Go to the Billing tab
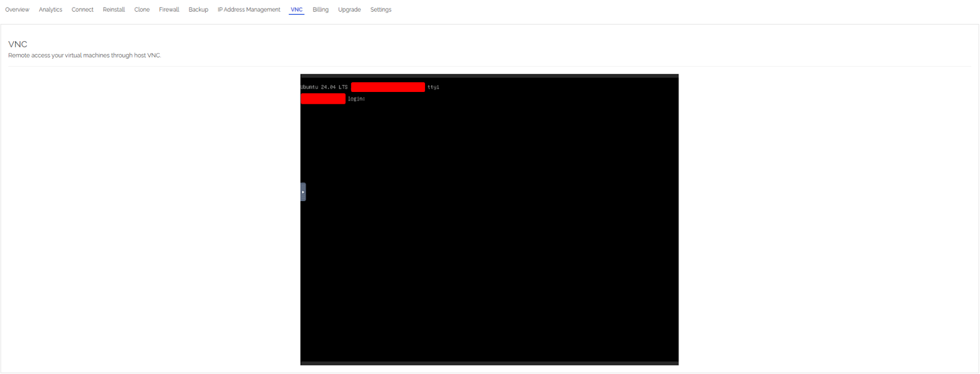This screenshot has width=980, height=374. [x=320, y=10]
